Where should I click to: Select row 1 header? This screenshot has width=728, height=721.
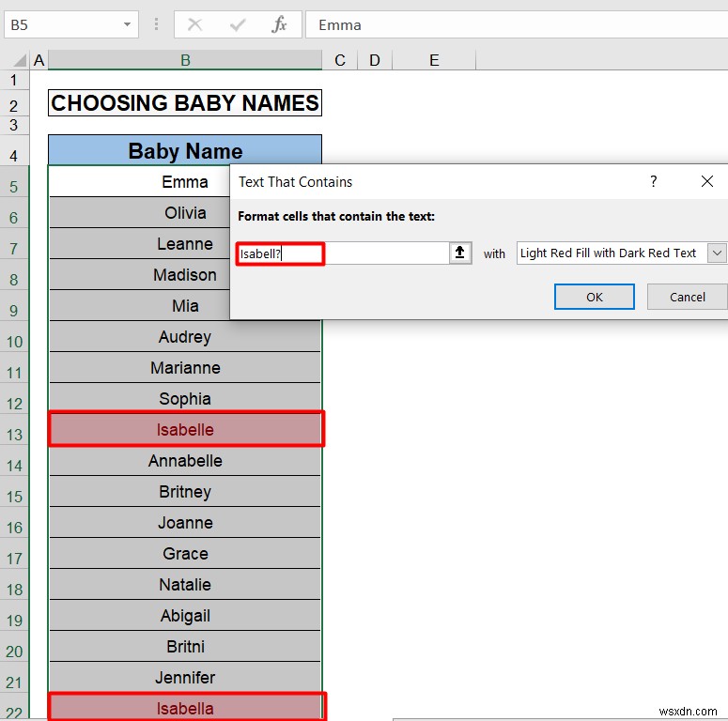[x=14, y=80]
